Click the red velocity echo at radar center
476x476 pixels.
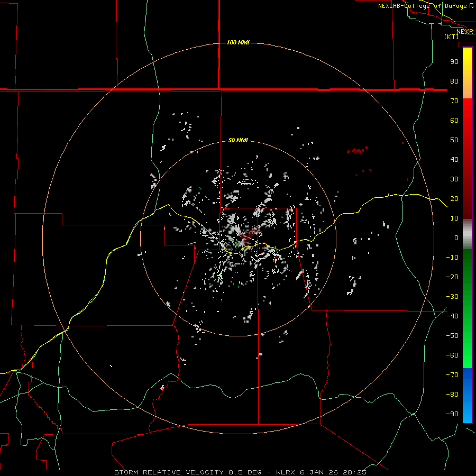[250, 235]
